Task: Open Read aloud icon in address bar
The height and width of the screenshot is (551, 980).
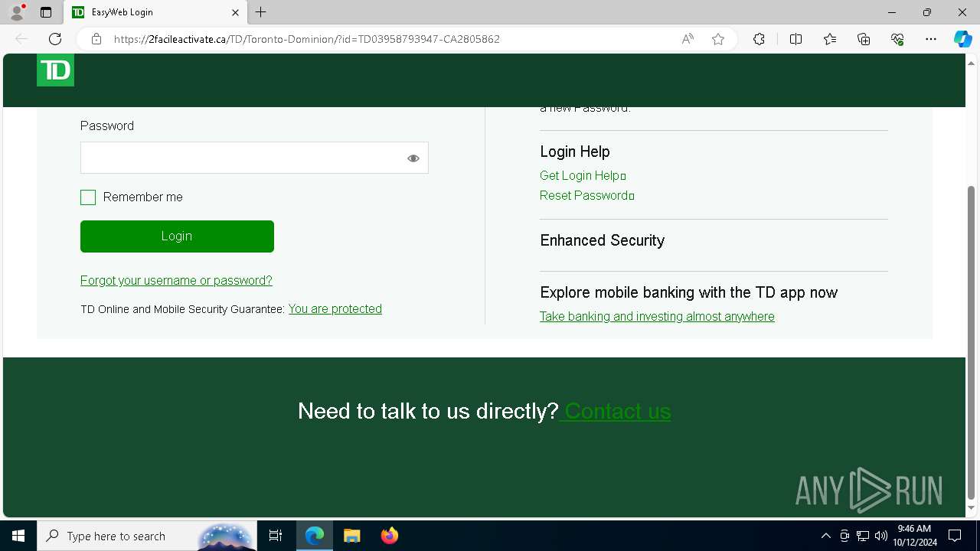Action: click(x=688, y=39)
